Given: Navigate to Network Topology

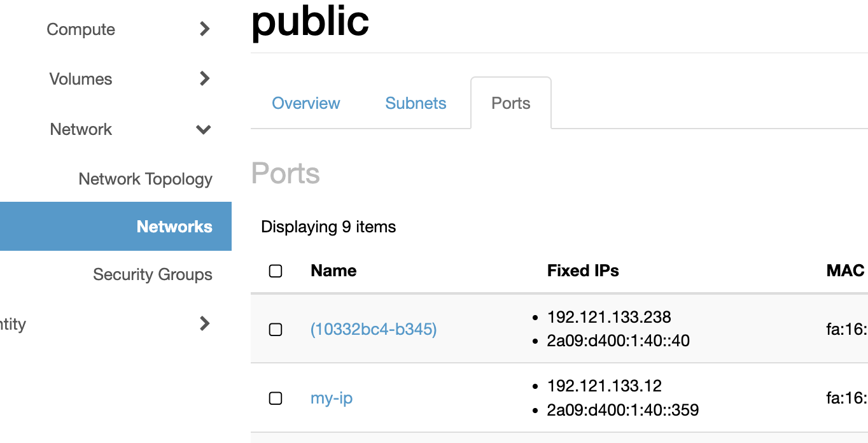Looking at the screenshot, I should click(145, 179).
